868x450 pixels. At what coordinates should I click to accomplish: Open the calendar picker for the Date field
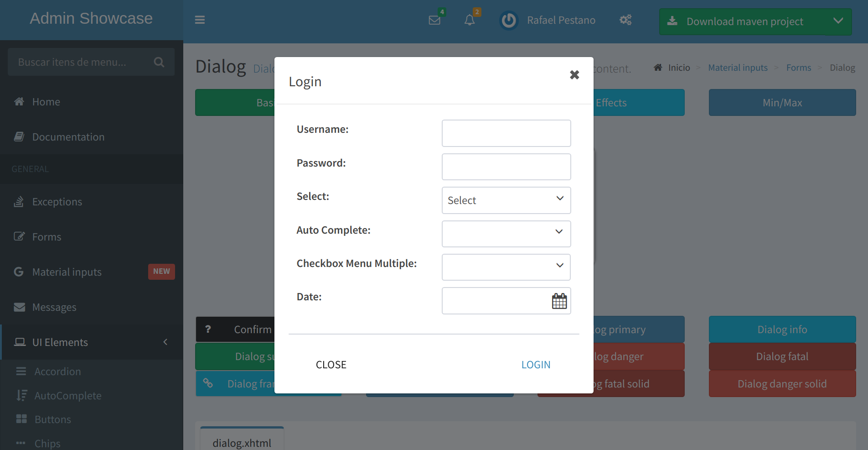559,301
